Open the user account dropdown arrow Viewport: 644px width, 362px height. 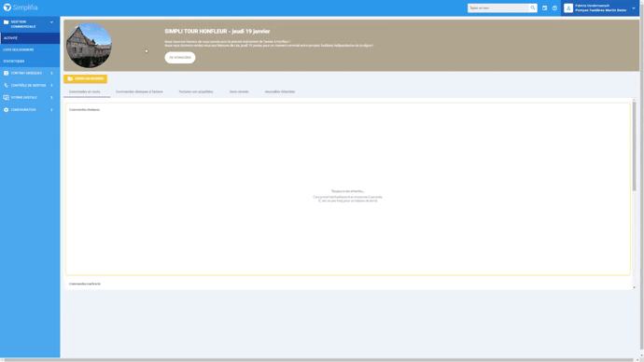634,7
